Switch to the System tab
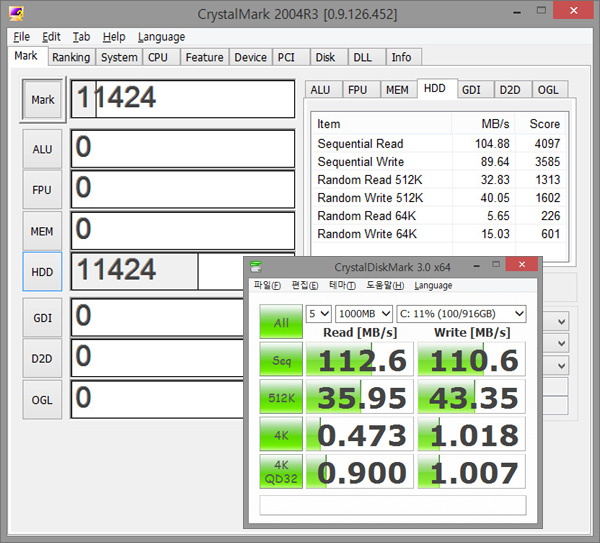Viewport: 600px width, 543px height. click(119, 57)
